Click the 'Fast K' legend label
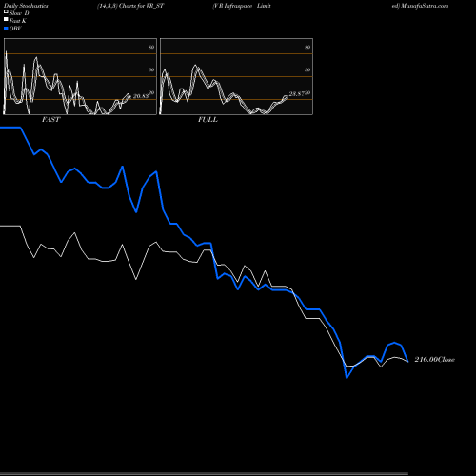This screenshot has height=476, width=476. (18, 21)
